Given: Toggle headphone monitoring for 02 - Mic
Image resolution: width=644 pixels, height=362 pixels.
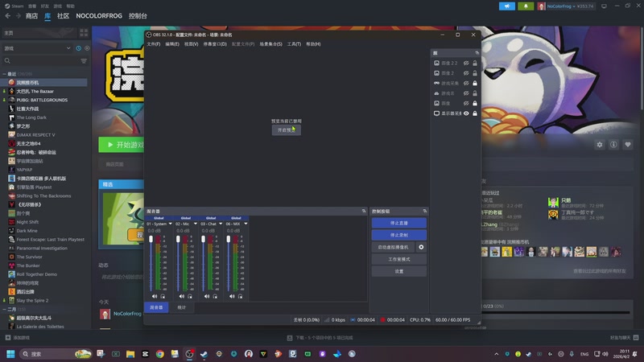Looking at the screenshot, I should (x=190, y=296).
